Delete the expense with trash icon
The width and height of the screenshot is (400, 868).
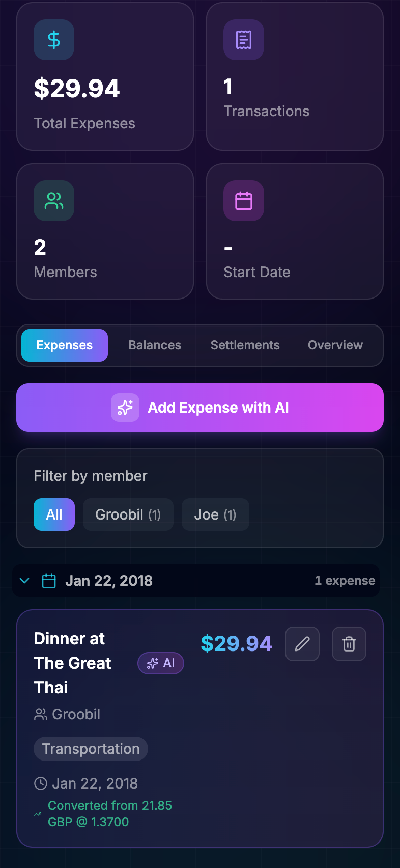click(349, 644)
